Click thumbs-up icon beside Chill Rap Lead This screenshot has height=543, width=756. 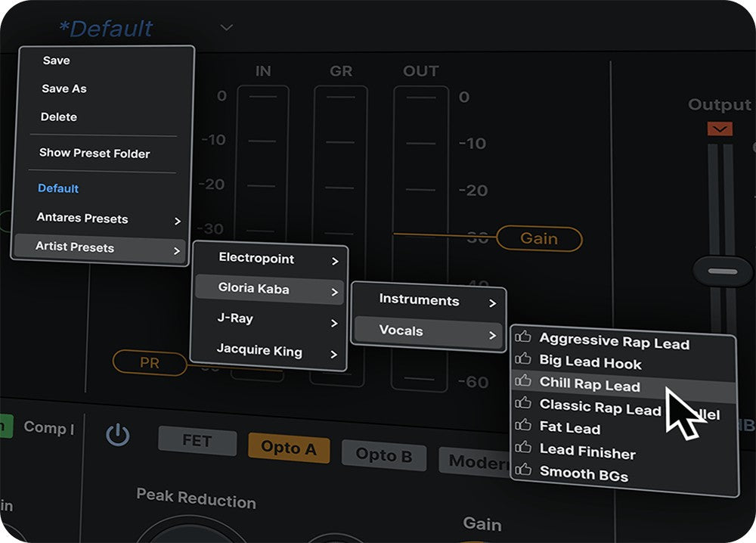[x=522, y=380]
